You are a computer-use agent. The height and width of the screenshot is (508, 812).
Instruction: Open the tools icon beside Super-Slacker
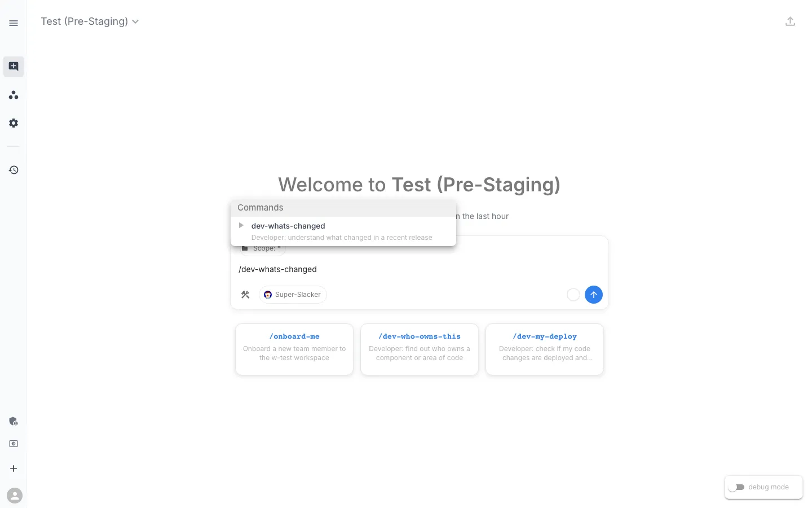tap(245, 294)
